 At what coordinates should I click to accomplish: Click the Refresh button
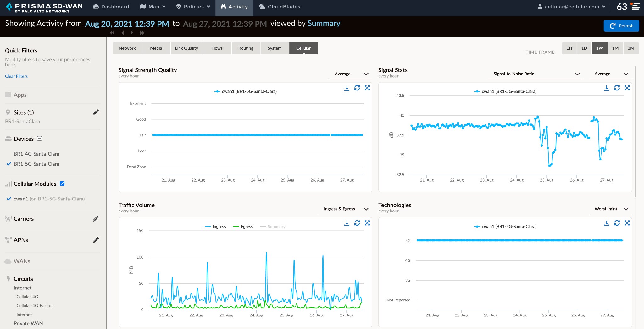[x=621, y=26]
